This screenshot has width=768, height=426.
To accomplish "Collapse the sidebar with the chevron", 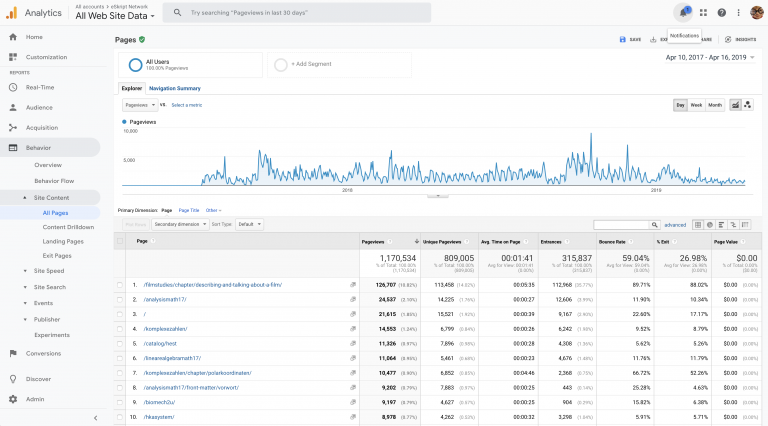I will 96,418.
